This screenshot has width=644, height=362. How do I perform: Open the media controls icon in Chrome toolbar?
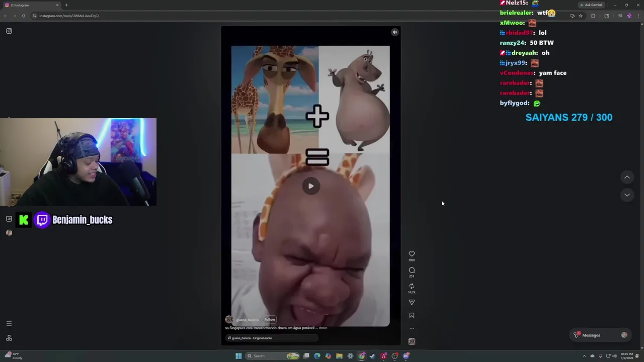620,16
